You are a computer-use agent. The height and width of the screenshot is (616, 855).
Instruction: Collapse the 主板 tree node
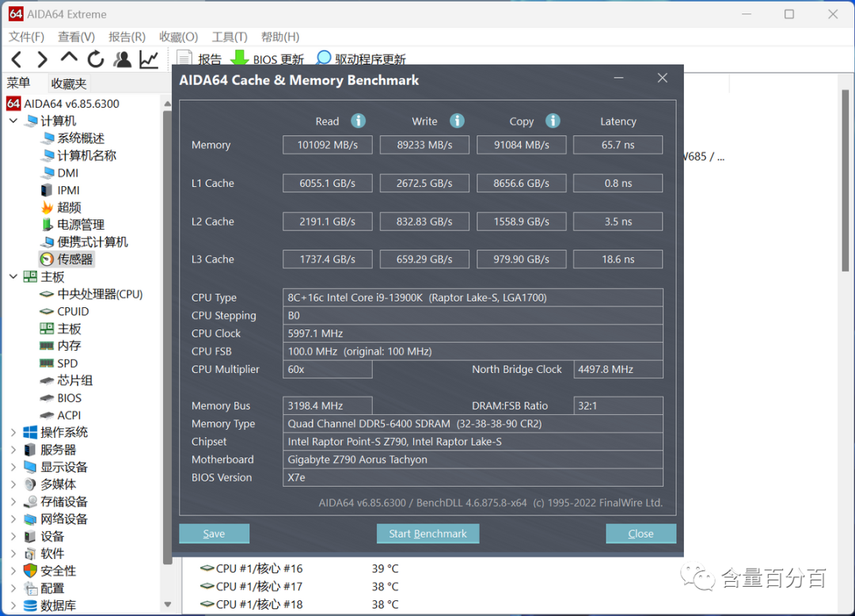pos(13,276)
